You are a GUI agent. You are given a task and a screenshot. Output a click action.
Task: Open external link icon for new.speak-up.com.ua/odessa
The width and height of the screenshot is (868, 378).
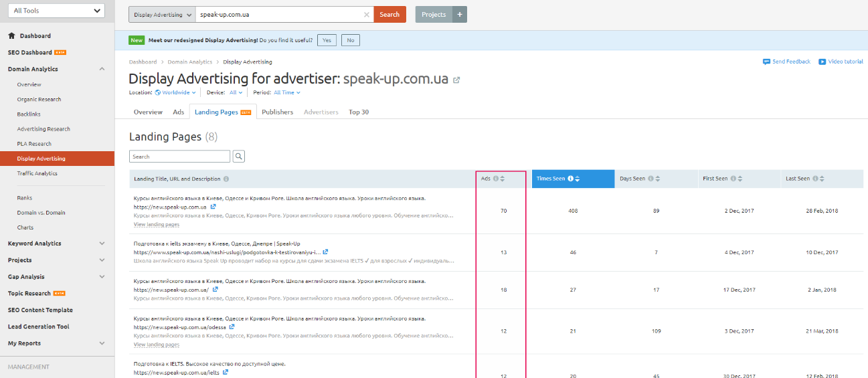pos(232,327)
